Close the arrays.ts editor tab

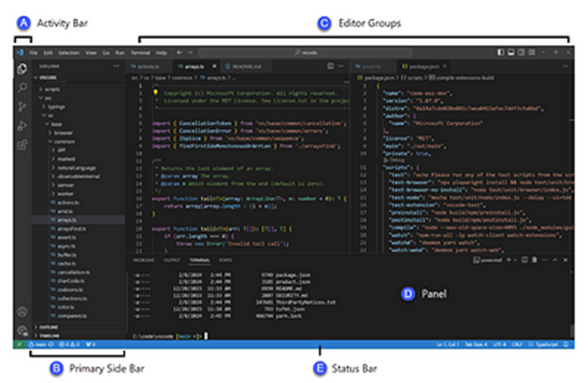(x=215, y=66)
